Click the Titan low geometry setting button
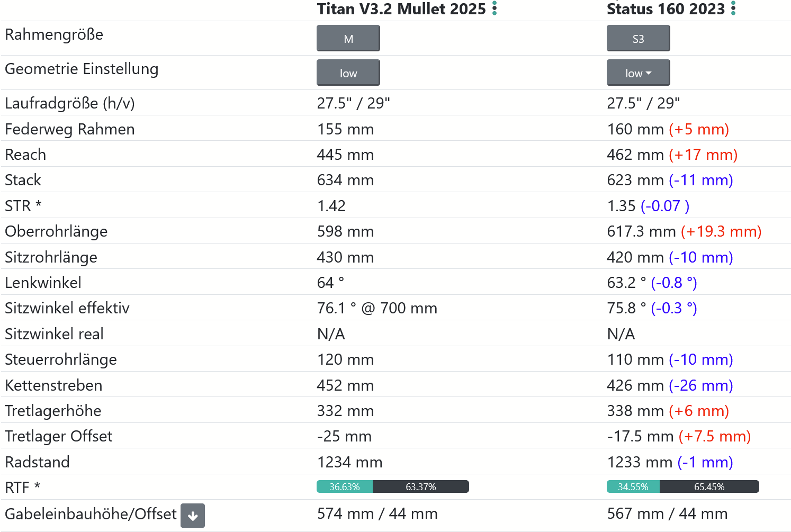This screenshot has width=791, height=532. coord(348,73)
